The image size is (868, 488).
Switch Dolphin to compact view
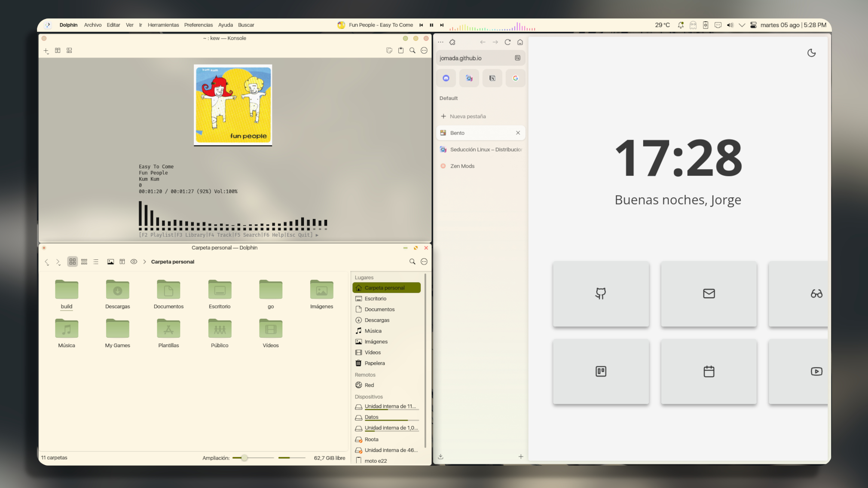tap(84, 262)
